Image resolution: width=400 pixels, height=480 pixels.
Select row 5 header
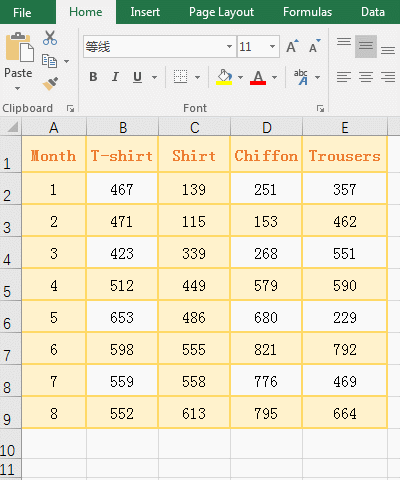11,284
